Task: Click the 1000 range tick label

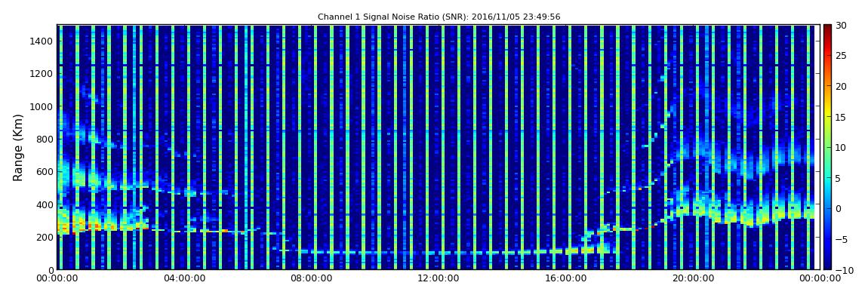Action: [x=42, y=106]
